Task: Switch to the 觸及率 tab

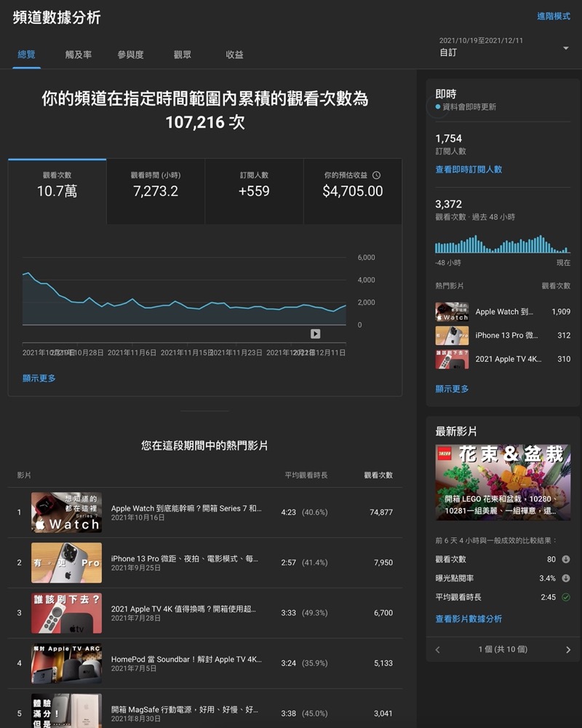Action: [x=78, y=54]
